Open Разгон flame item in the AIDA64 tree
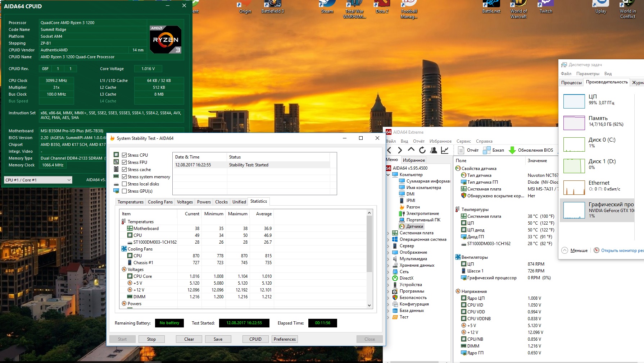The image size is (644, 363). click(409, 207)
